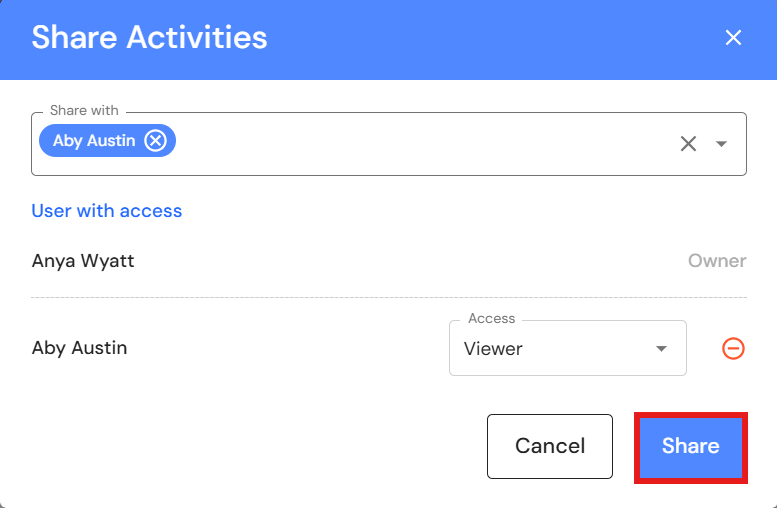
Task: Click the dashed divider below Anya Wyatt
Action: pos(389,297)
